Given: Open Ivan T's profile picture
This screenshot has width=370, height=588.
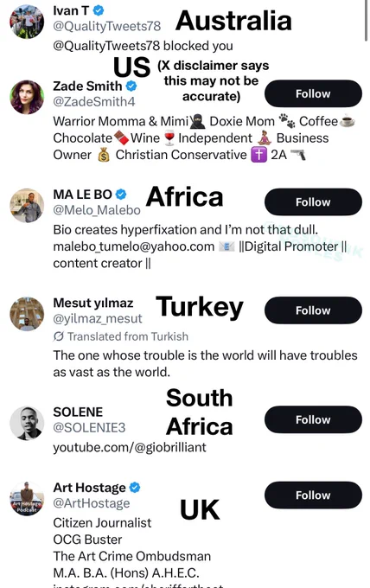Looking at the screenshot, I should pyautogui.click(x=27, y=22).
